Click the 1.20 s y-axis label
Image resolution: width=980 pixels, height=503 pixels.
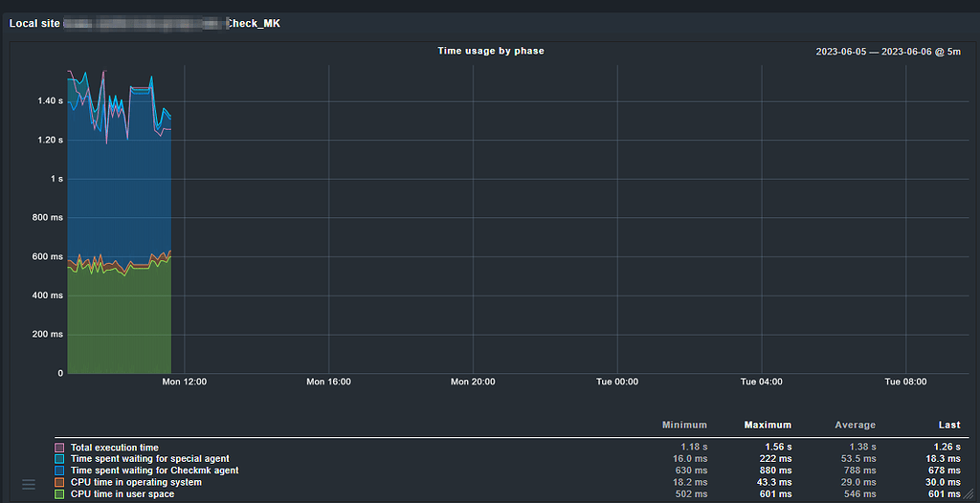[x=52, y=140]
